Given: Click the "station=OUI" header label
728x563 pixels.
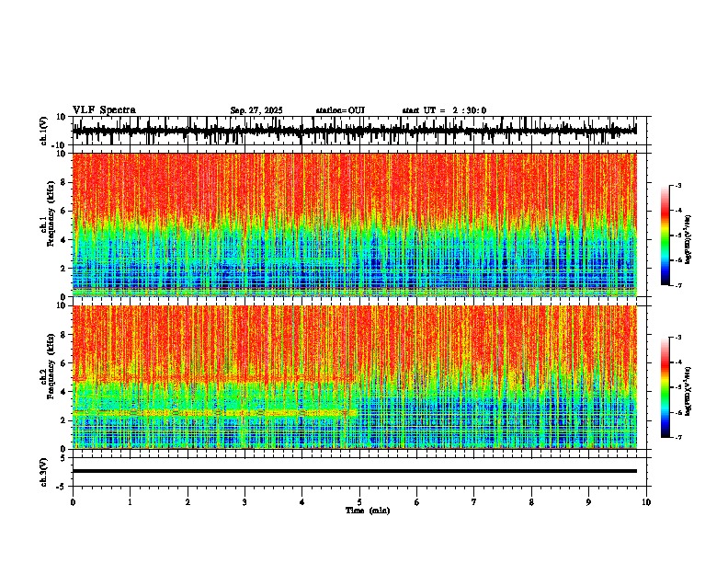Looking at the screenshot, I should coord(340,110).
